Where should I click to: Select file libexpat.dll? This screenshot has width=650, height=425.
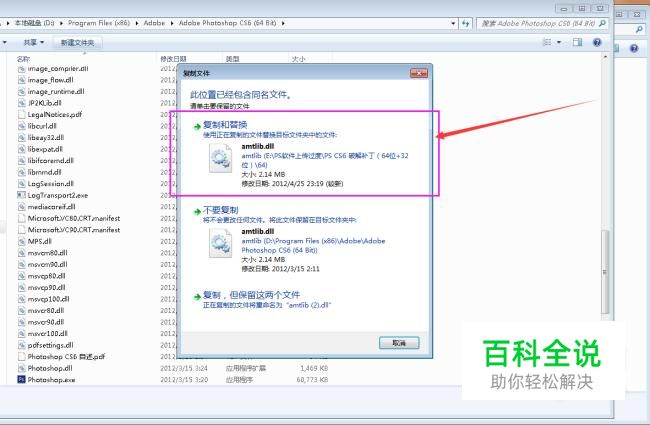point(45,149)
